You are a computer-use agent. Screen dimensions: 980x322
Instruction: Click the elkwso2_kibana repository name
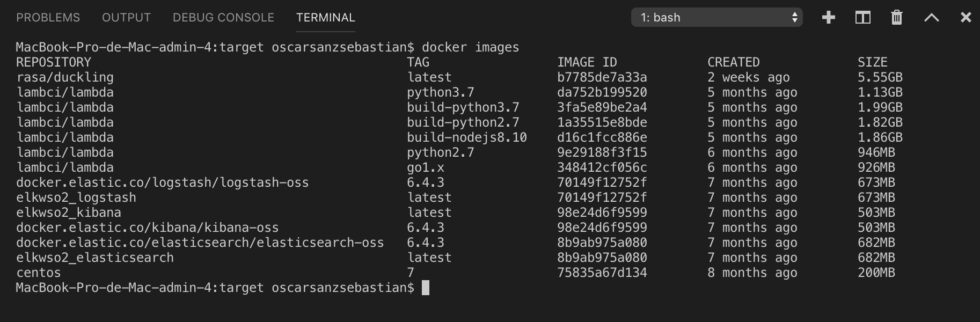pos(68,213)
